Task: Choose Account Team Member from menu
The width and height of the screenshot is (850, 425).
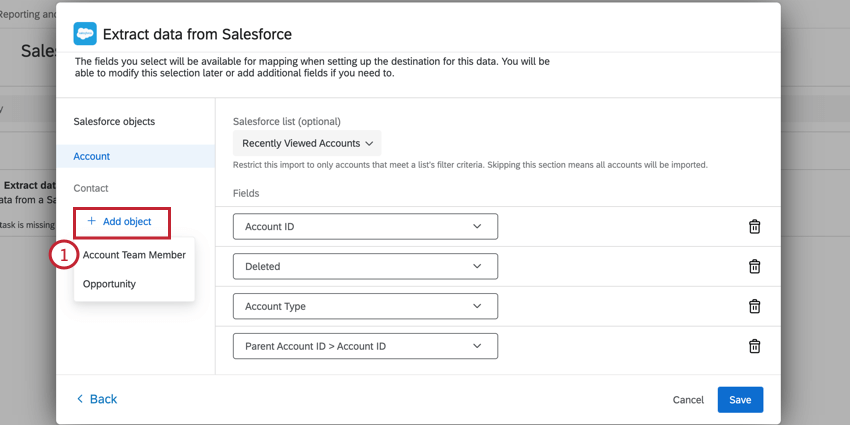Action: click(x=134, y=255)
